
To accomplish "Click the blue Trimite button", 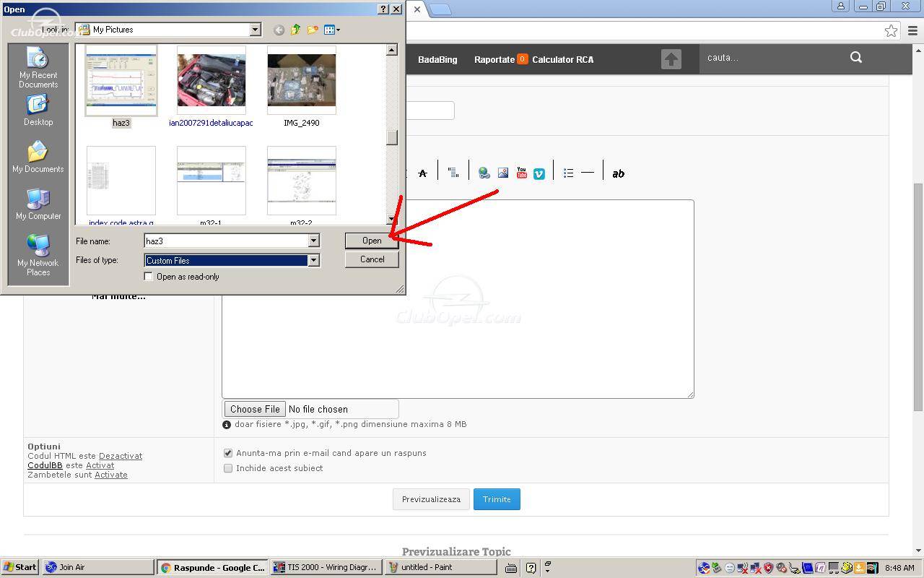I will pos(497,499).
